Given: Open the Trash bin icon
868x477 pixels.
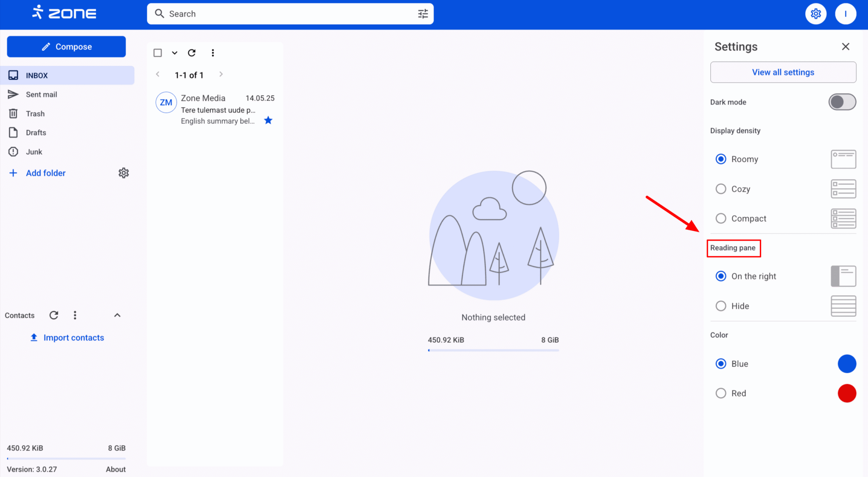Looking at the screenshot, I should tap(13, 113).
